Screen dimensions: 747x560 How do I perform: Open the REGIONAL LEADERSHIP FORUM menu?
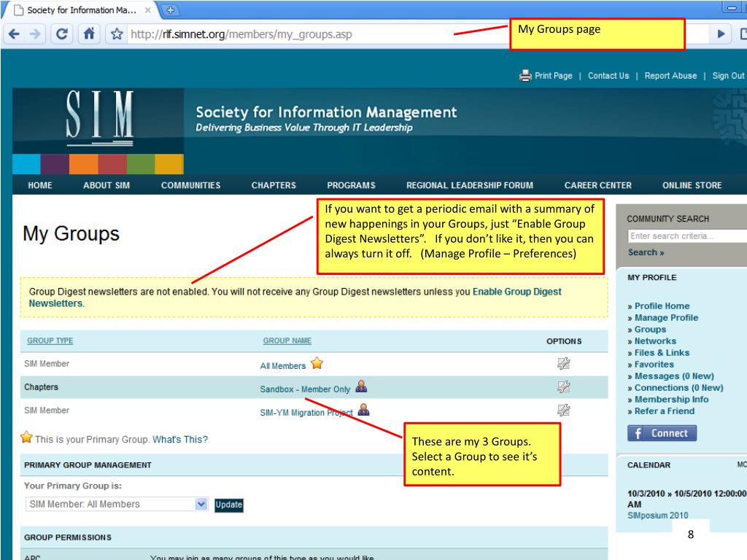coord(470,185)
